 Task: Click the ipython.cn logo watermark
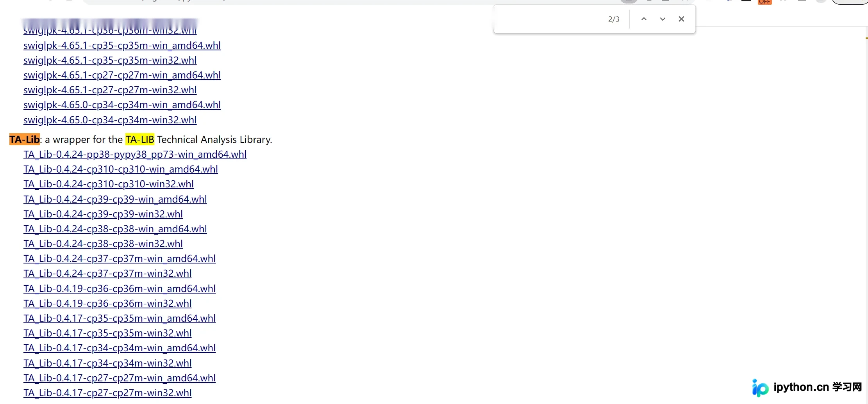[807, 387]
